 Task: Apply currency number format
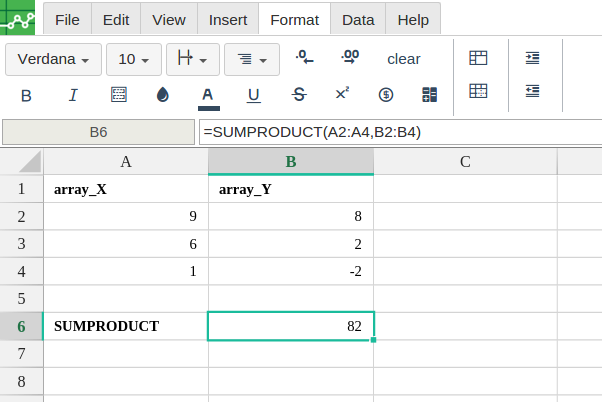point(386,95)
